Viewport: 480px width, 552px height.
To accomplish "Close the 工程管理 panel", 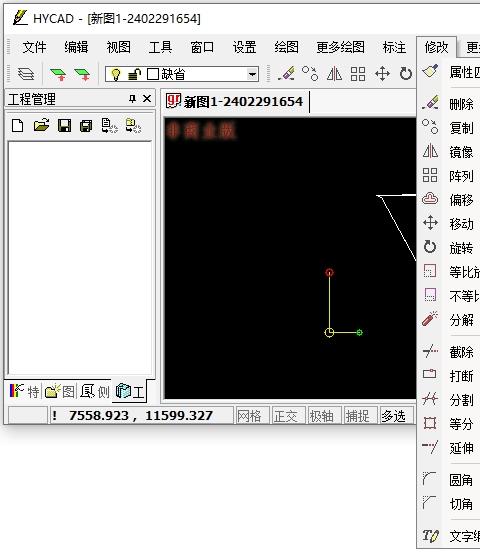I will pos(147,99).
